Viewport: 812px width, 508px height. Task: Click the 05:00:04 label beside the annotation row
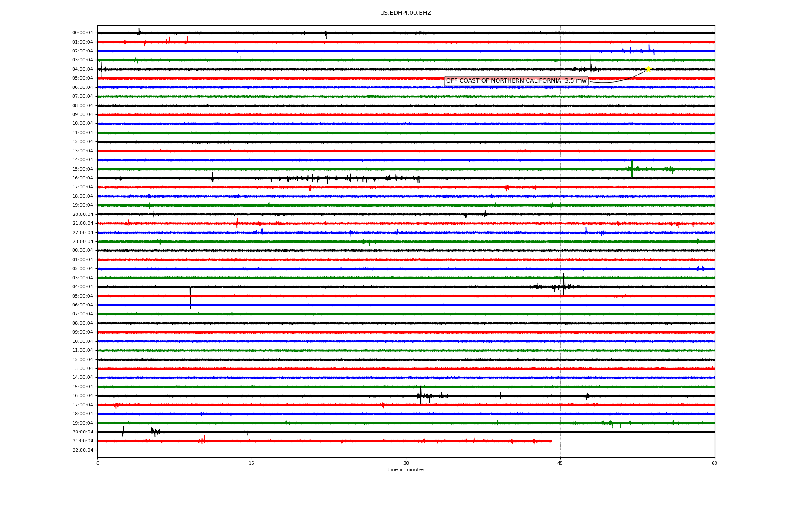pos(82,78)
